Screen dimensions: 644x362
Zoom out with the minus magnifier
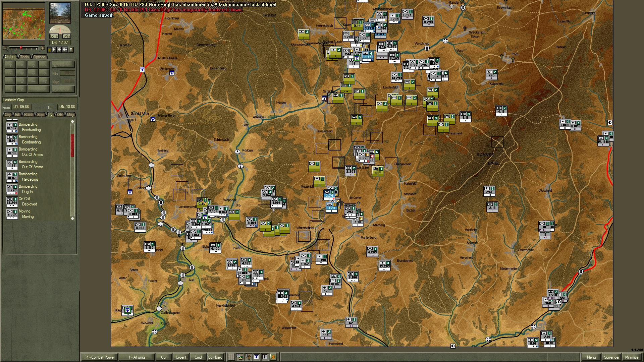5,49
